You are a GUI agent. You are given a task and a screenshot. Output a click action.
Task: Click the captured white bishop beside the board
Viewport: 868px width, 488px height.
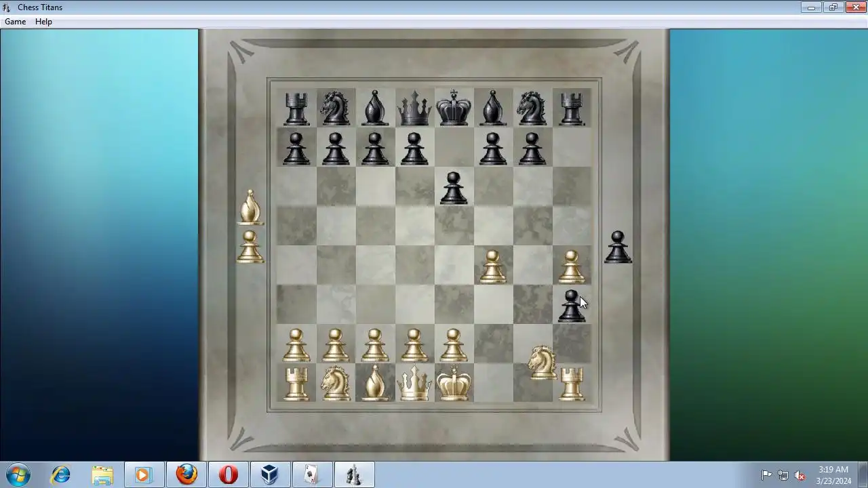click(250, 207)
